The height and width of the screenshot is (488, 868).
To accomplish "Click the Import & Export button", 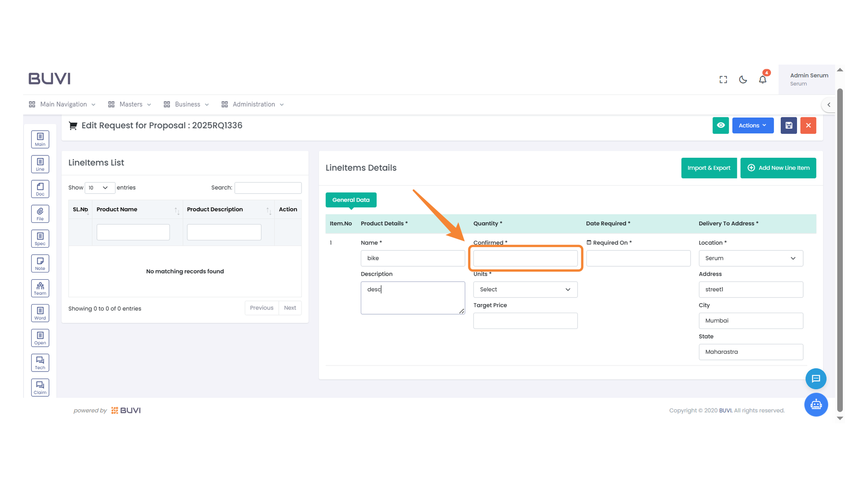I will (709, 168).
